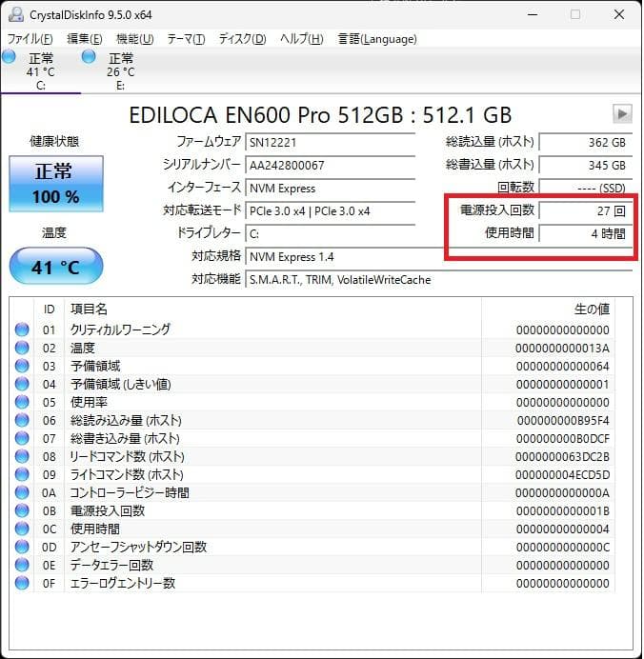The width and height of the screenshot is (644, 659).
Task: Click the status circle for ID 0C 使用時間
Action: click(22, 529)
